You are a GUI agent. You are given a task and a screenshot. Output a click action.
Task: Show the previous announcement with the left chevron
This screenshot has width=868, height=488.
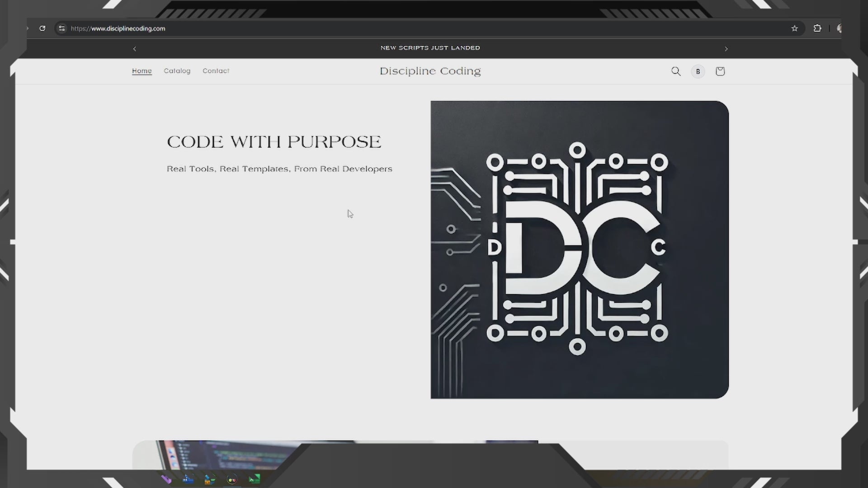point(134,49)
